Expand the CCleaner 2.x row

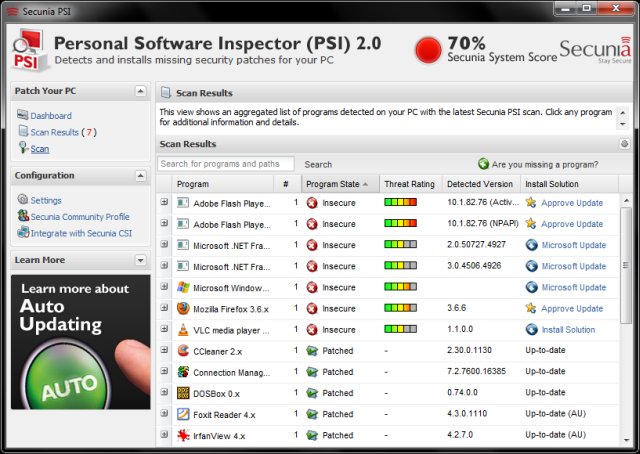click(164, 350)
